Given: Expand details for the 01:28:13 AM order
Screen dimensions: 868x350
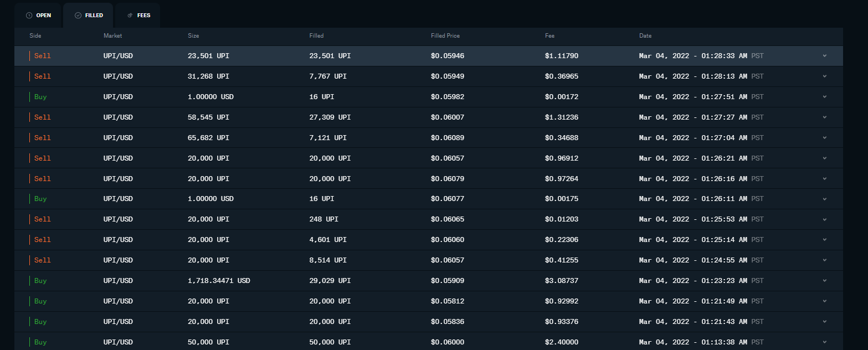Looking at the screenshot, I should coord(824,76).
